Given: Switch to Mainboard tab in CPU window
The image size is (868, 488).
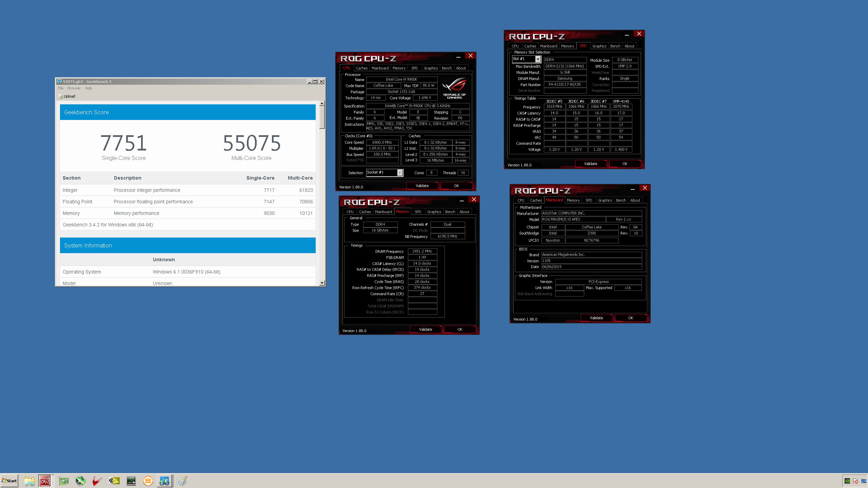Looking at the screenshot, I should [x=380, y=68].
